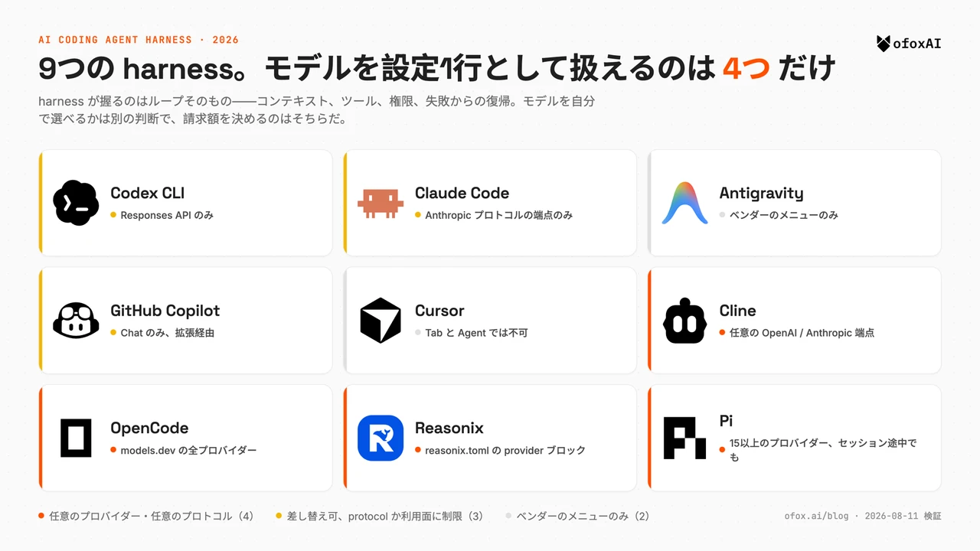Click 'ベンダーのメニューのみ' under Antigravity
Screen dimensions: 980x551
784,215
